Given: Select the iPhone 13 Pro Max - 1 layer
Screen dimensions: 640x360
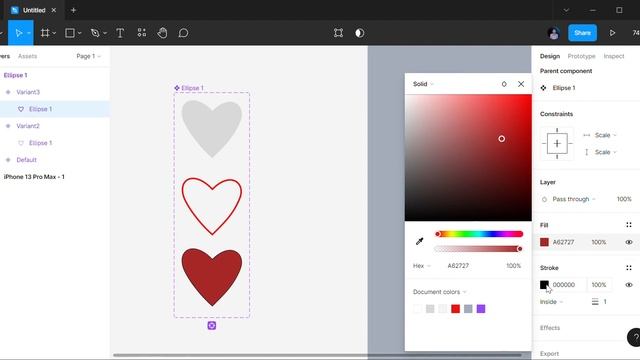Looking at the screenshot, I should (34, 177).
